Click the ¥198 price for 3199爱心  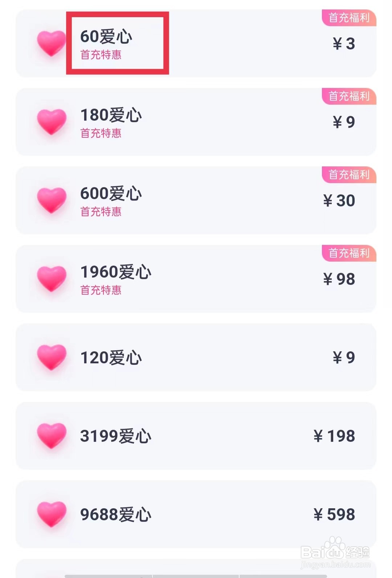(334, 436)
